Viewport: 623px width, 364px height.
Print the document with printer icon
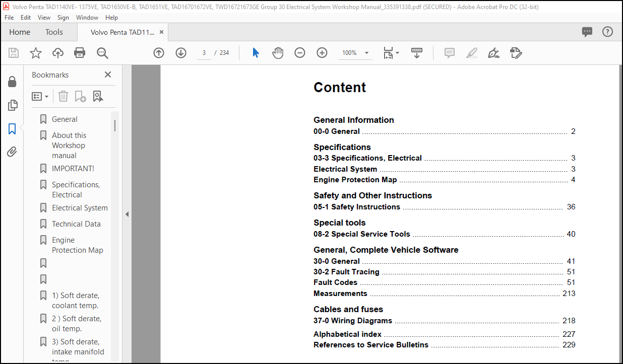80,53
